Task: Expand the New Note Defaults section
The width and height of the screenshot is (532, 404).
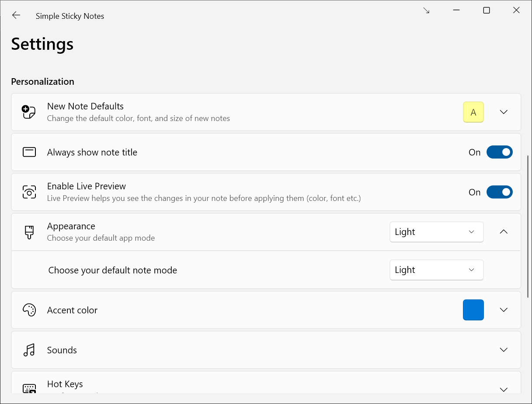Action: coord(504,112)
